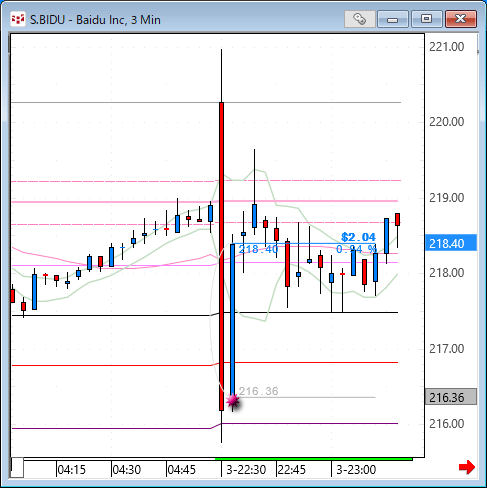
Task: Click the small white box at bottom-left corner
Action: [x=17, y=468]
